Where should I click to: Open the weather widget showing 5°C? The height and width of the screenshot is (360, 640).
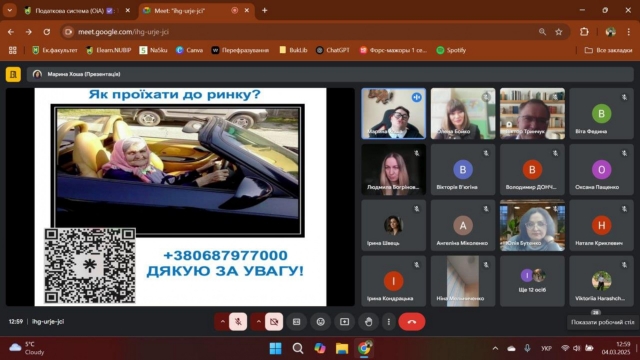pyautogui.click(x=27, y=348)
